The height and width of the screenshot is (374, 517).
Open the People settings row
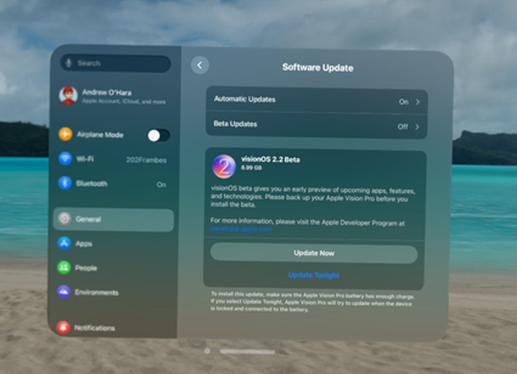pos(113,268)
